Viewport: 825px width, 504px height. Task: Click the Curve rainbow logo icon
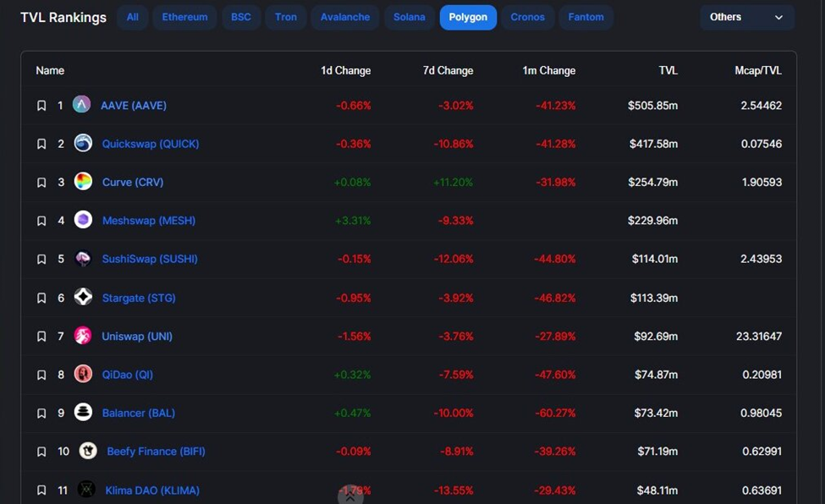coord(83,182)
